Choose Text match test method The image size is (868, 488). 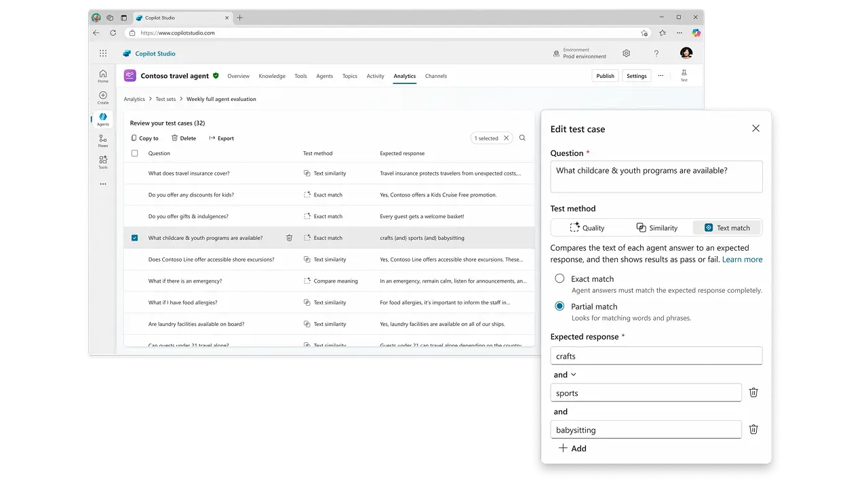(727, 228)
